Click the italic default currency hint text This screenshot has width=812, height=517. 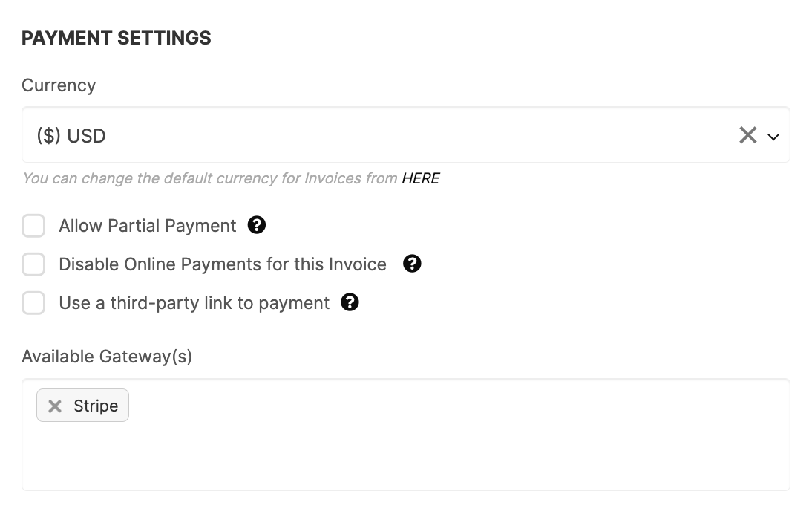210,178
